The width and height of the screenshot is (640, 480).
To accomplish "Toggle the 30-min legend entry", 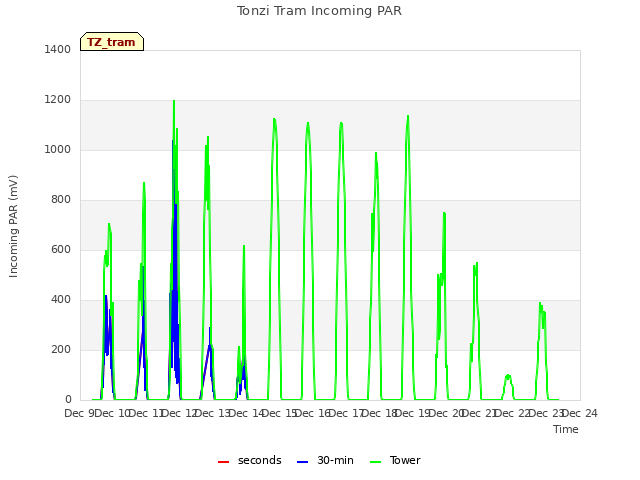I will tap(325, 460).
